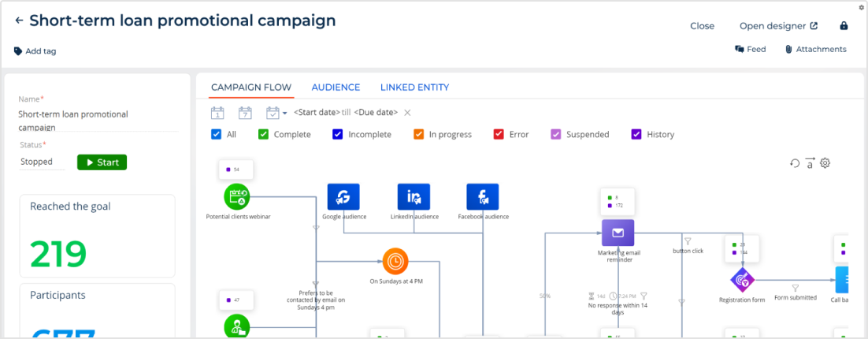Uncheck the In progress filter checkbox
The width and height of the screenshot is (868, 339).
(419, 135)
